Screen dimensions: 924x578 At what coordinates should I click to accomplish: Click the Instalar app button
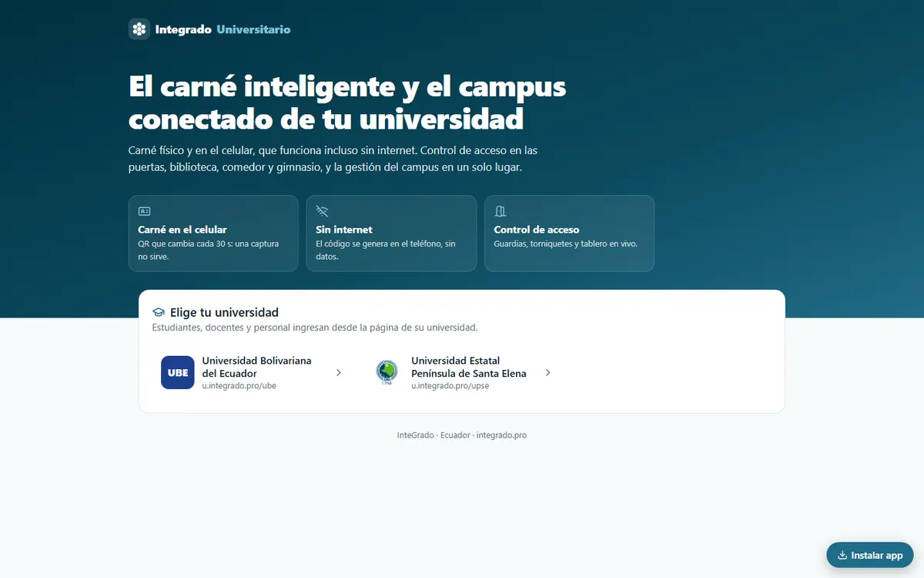pos(870,555)
